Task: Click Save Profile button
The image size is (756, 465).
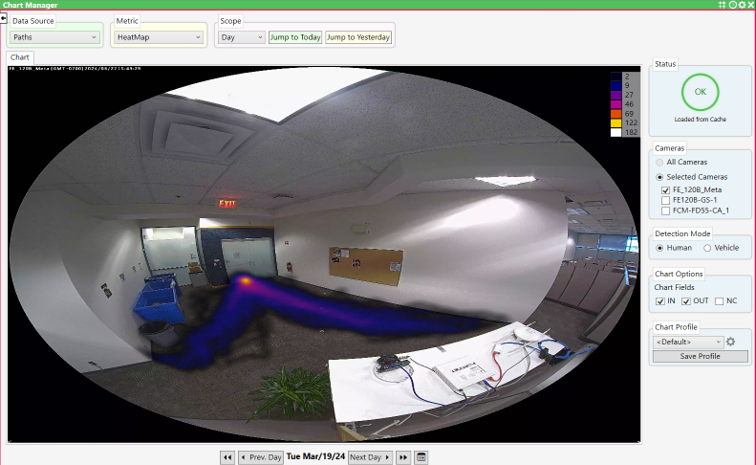Action: pyautogui.click(x=700, y=356)
